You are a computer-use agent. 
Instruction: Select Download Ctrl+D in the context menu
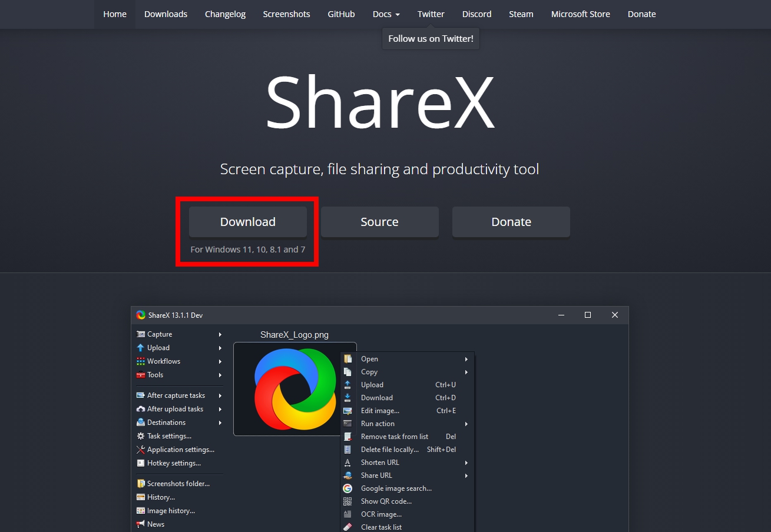point(408,398)
